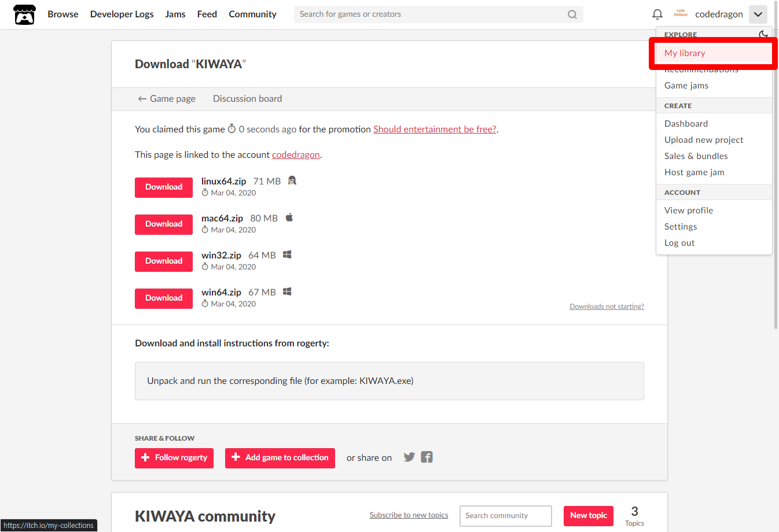The width and height of the screenshot is (779, 532).
Task: Focus the Search community field
Action: point(506,516)
